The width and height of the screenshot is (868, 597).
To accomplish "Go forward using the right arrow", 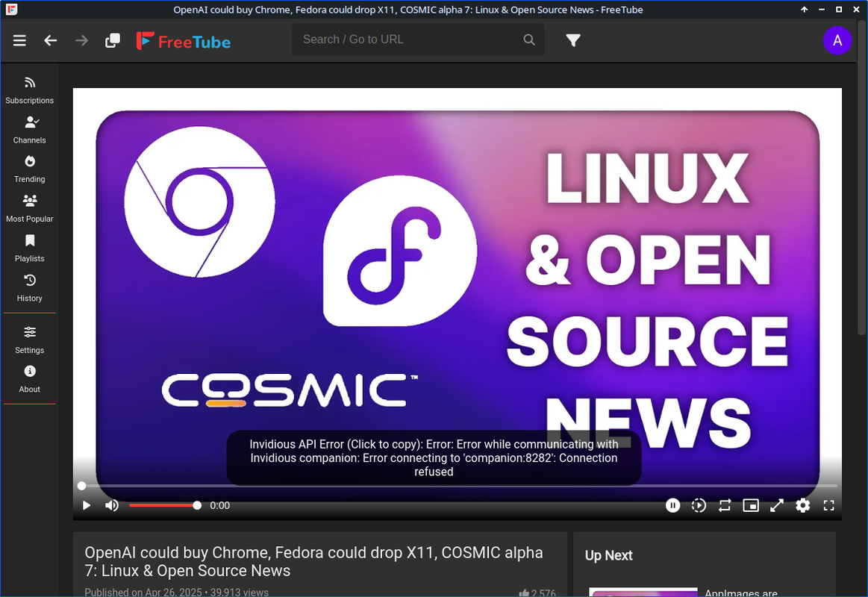I will [81, 40].
